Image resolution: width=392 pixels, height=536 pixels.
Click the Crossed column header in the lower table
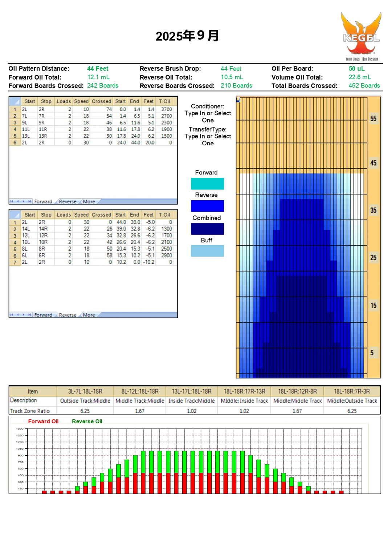pos(101,215)
